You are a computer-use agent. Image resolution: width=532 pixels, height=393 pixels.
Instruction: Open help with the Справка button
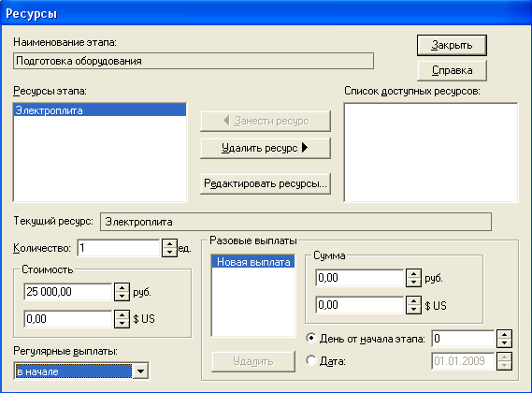(x=452, y=71)
